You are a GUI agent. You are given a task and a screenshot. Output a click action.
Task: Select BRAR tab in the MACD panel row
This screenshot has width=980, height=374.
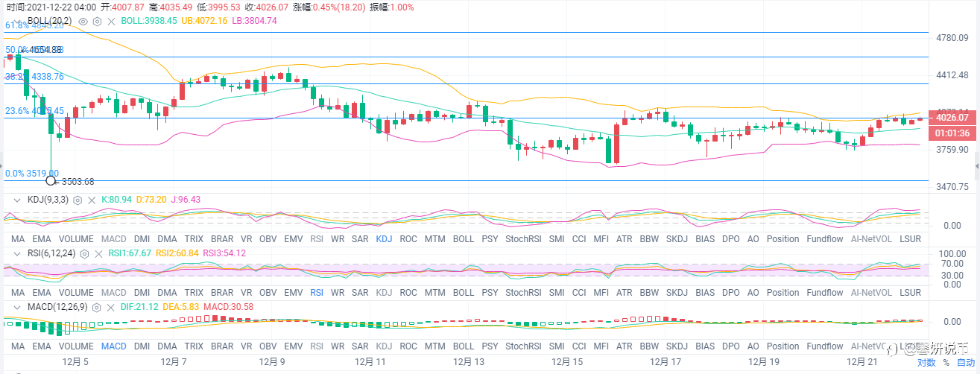coord(222,346)
